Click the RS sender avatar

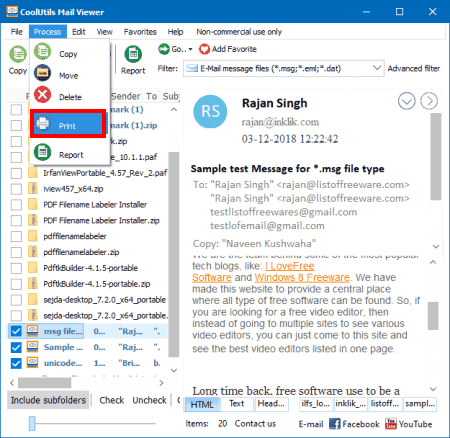(x=210, y=111)
